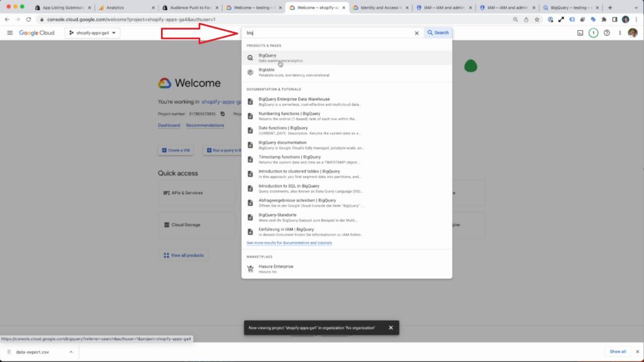
Task: Share this page from the address bar
Action: coord(526,19)
